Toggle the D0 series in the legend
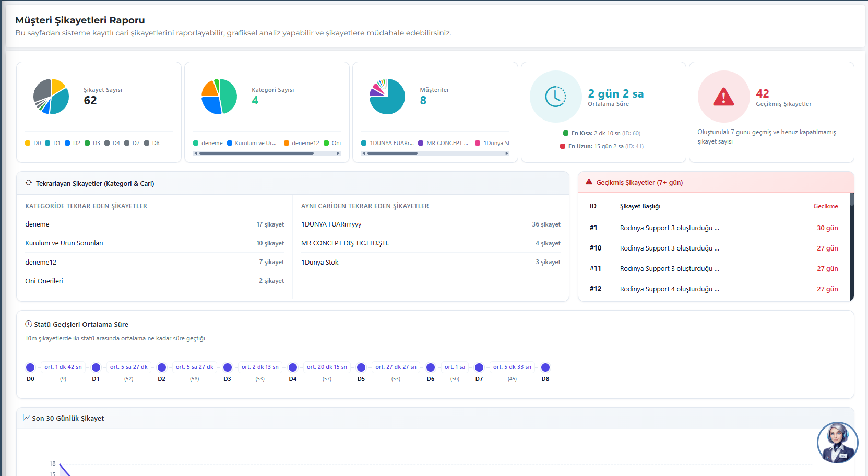Viewport: 868px width, 476px height. 33,143
